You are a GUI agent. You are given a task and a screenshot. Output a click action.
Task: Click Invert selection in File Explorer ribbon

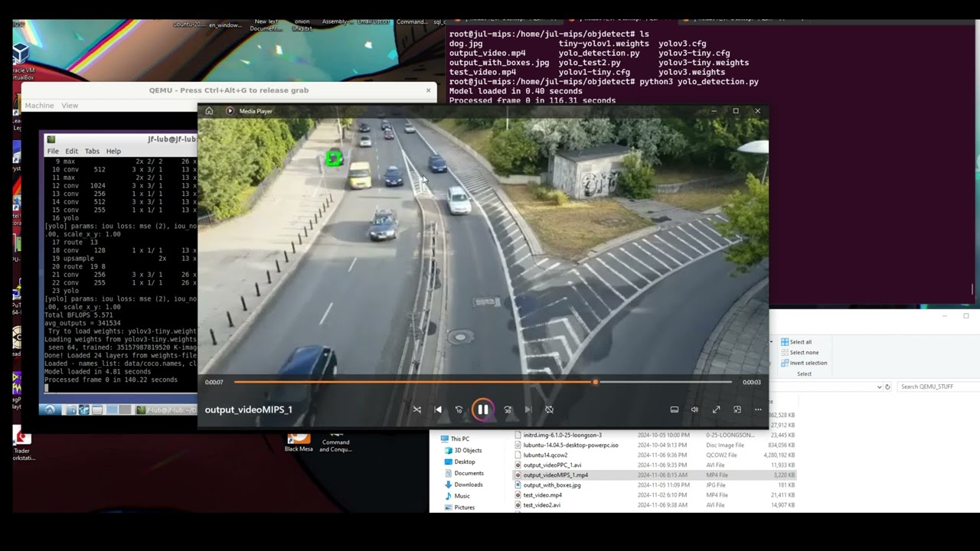coord(804,363)
